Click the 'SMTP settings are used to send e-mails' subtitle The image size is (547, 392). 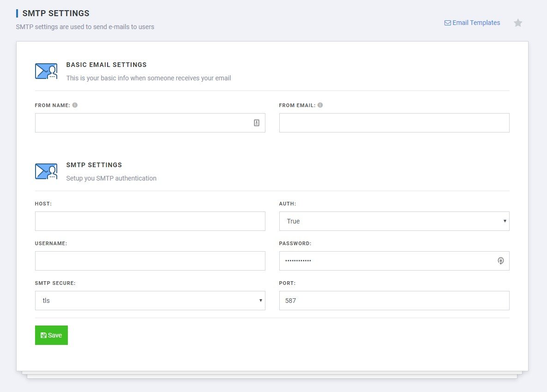[x=85, y=27]
